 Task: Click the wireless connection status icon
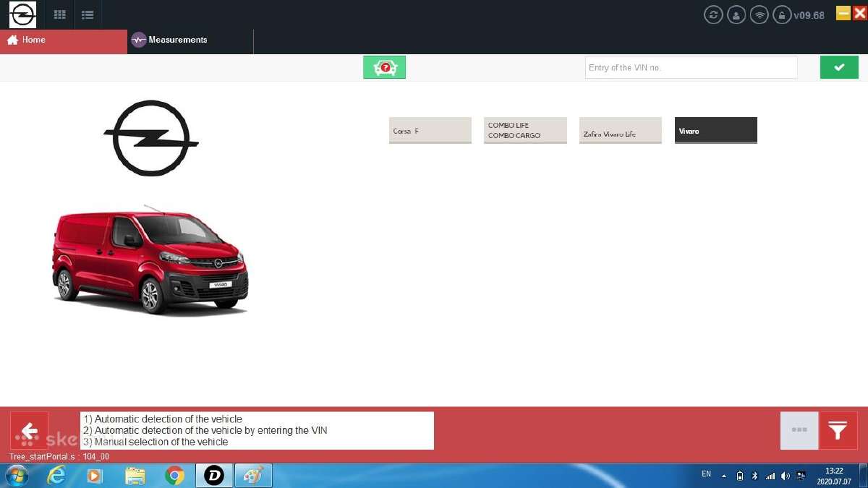759,14
